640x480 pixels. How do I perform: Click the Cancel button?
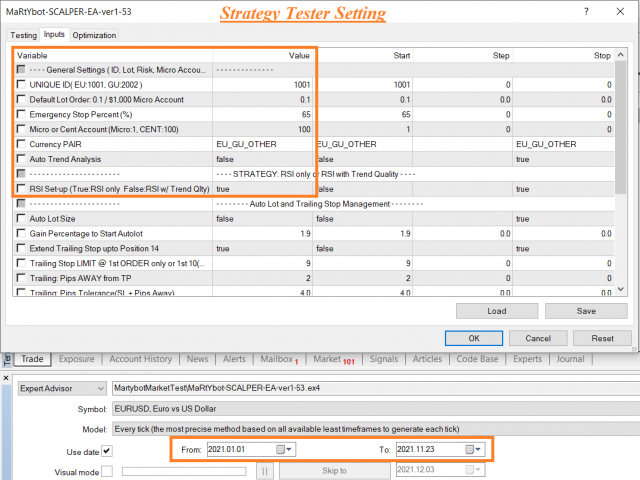(538, 338)
